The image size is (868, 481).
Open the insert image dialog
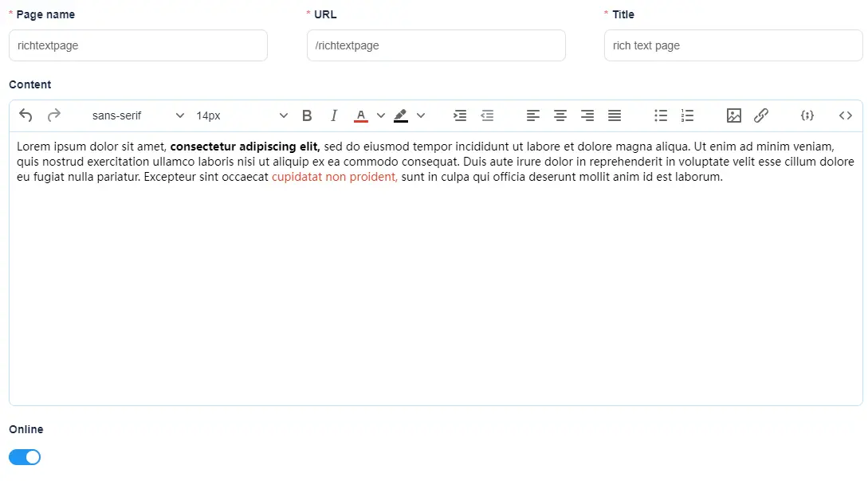pos(734,115)
